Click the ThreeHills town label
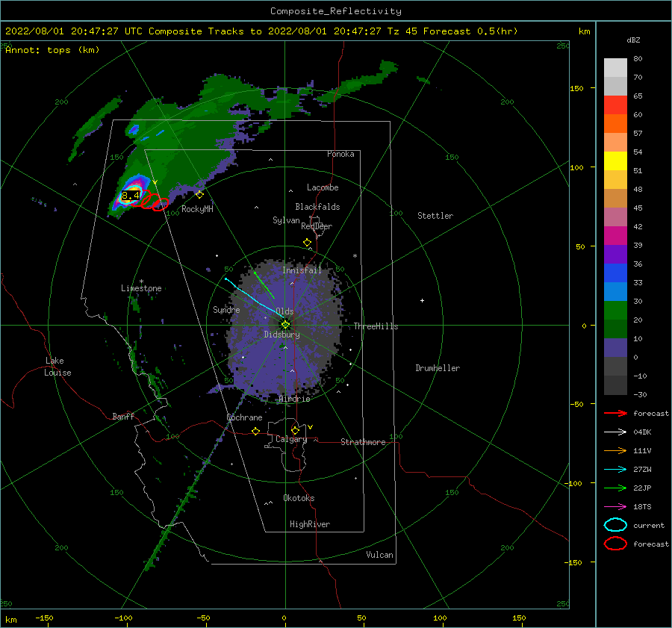Screen dimensions: 672x628 [376, 326]
